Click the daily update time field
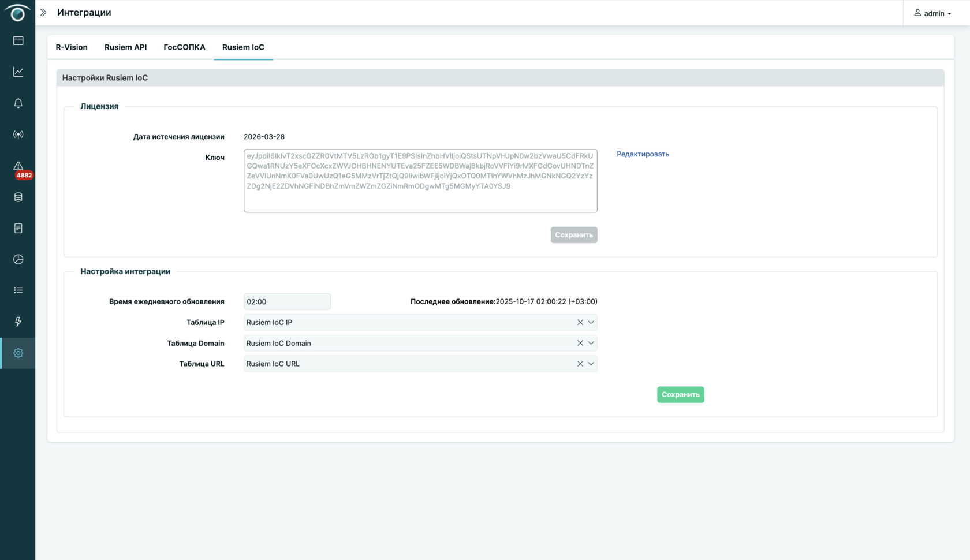The width and height of the screenshot is (970, 560). coord(287,301)
